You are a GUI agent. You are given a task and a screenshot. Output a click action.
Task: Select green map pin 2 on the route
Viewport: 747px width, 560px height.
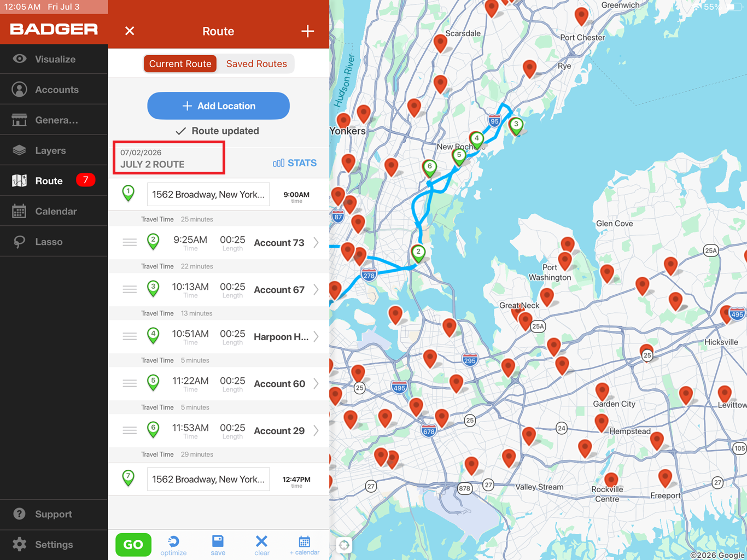click(418, 253)
